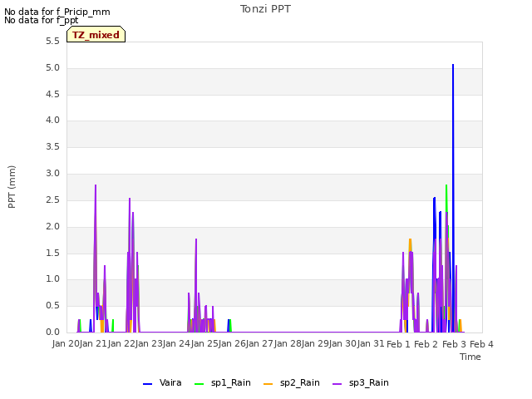Viewport: 532px width, 399px height.
Task: Click the 5.0 y-axis tick value
Action: (52, 68)
